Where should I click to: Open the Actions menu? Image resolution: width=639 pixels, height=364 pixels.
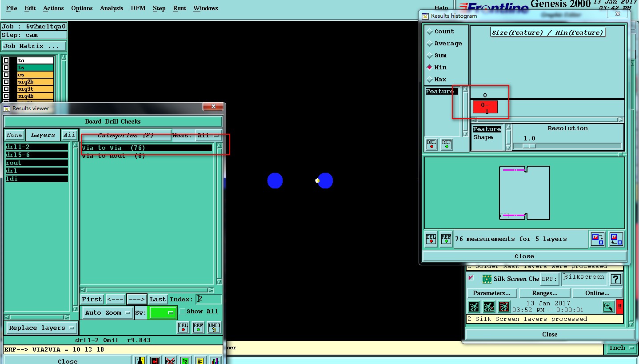(53, 8)
